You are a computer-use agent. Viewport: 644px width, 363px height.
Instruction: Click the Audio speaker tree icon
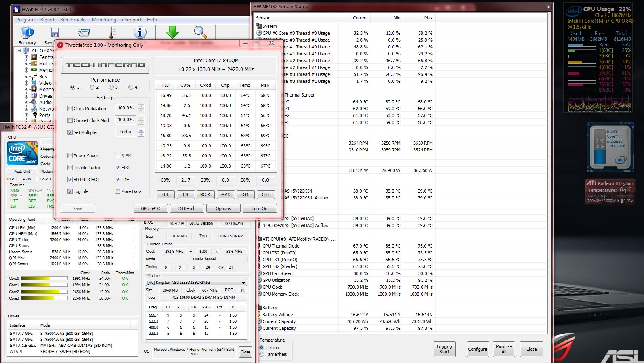pos(34,102)
